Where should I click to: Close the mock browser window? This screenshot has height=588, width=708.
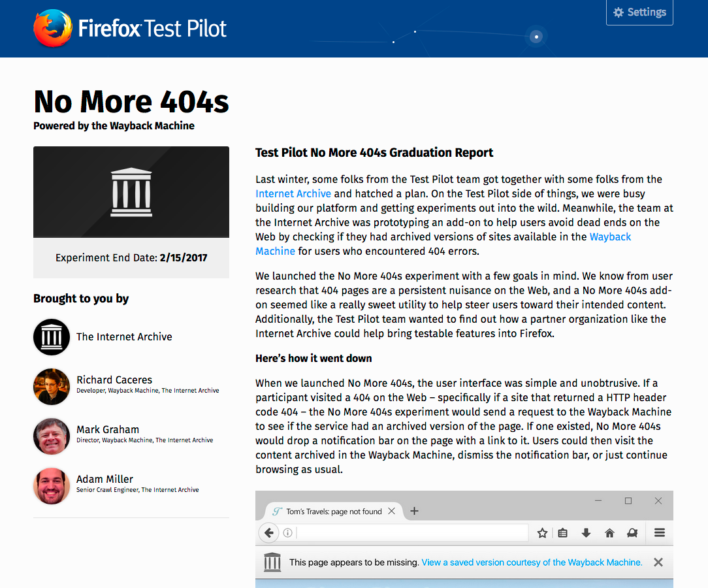point(658,500)
